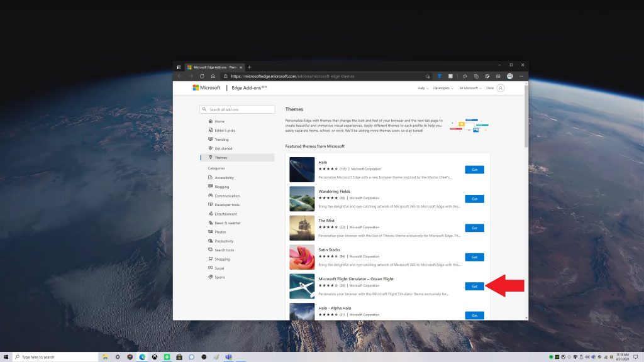Click the Halo theme thumbnail
Viewport: 644px width, 362px height.
click(302, 170)
